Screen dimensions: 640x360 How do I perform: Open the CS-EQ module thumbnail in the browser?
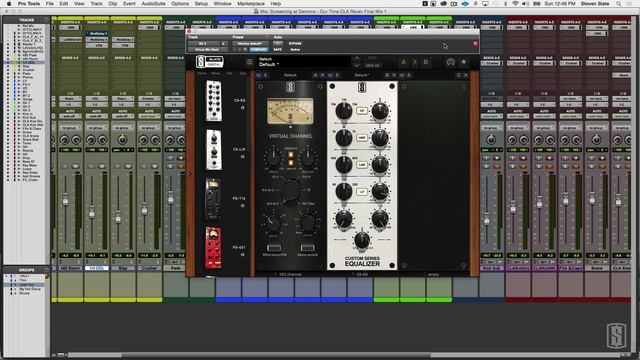pyautogui.click(x=214, y=101)
